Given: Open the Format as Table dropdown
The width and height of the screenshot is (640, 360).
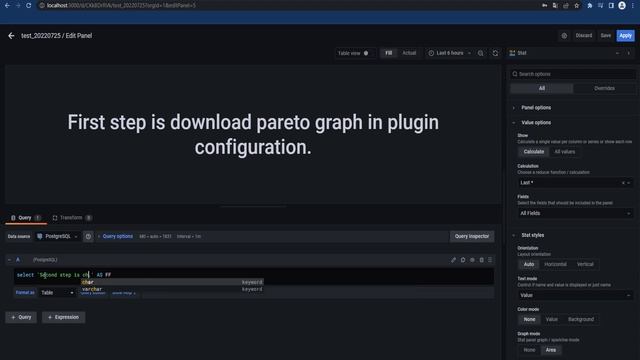Looking at the screenshot, I should [x=57, y=293].
